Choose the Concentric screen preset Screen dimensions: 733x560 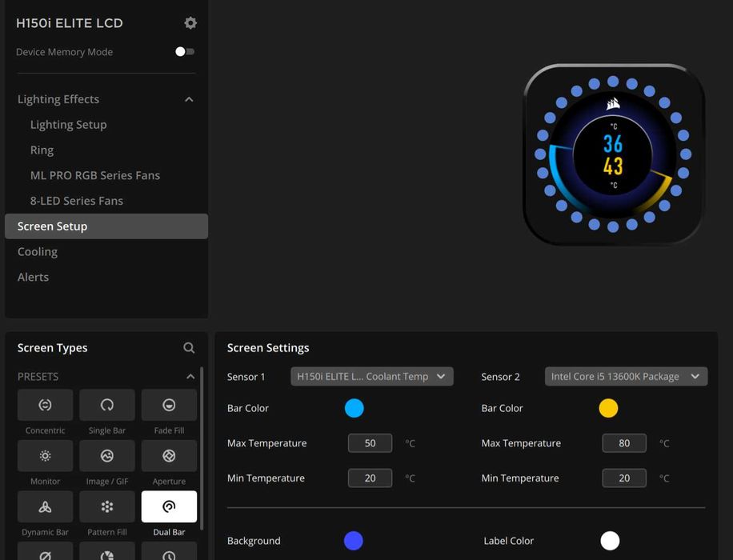(x=45, y=405)
